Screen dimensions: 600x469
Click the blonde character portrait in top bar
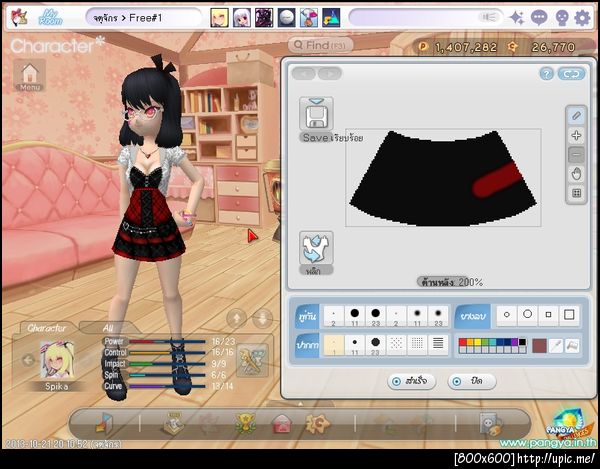pos(220,18)
